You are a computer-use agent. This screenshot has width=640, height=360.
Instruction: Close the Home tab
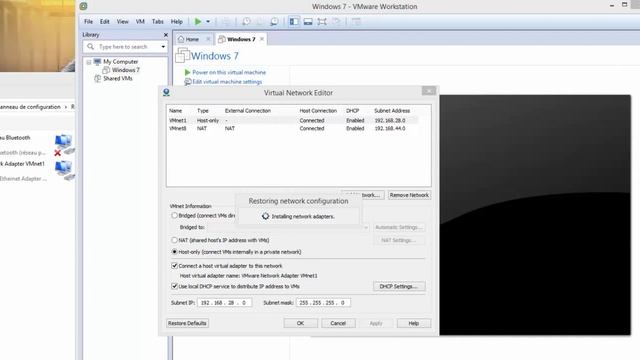tap(208, 39)
